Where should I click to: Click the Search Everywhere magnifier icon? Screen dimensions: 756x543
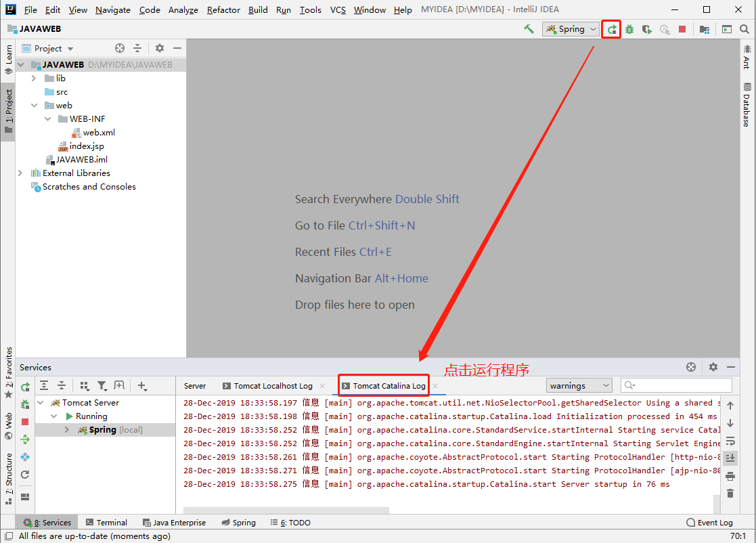click(744, 29)
